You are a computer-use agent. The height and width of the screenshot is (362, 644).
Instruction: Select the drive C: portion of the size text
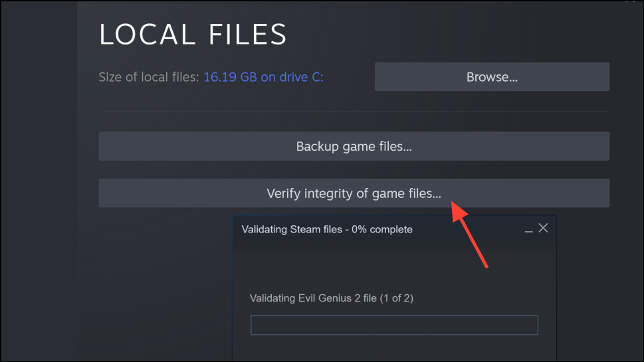302,77
